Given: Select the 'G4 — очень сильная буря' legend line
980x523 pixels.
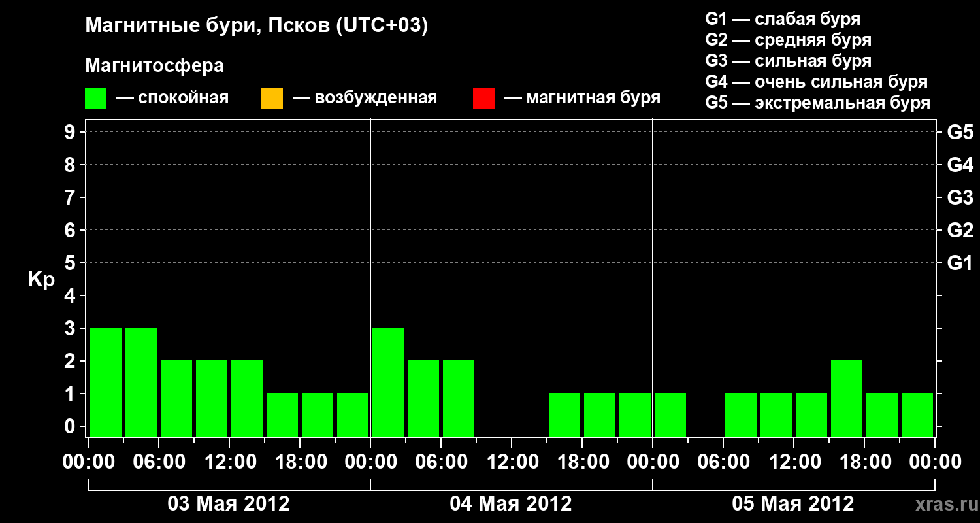Looking at the screenshot, I should click(817, 82).
